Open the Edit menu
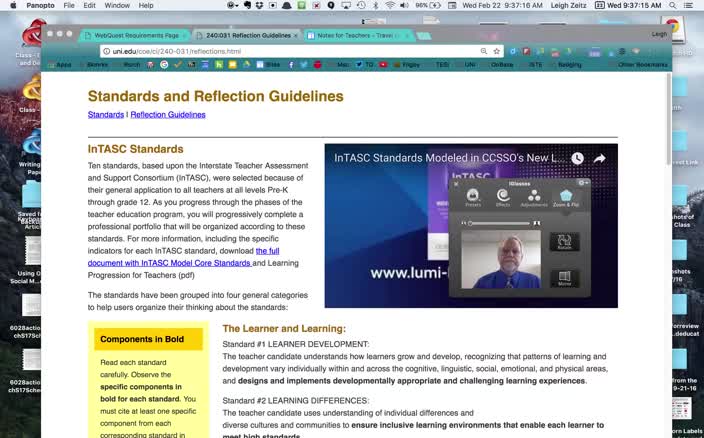Image resolution: width=704 pixels, height=438 pixels. pos(89,5)
